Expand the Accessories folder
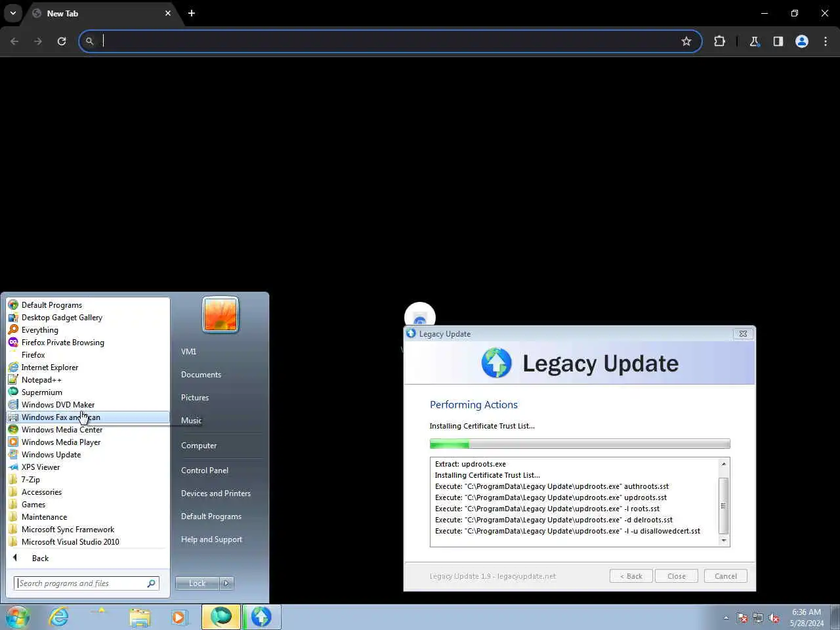 coord(88,492)
